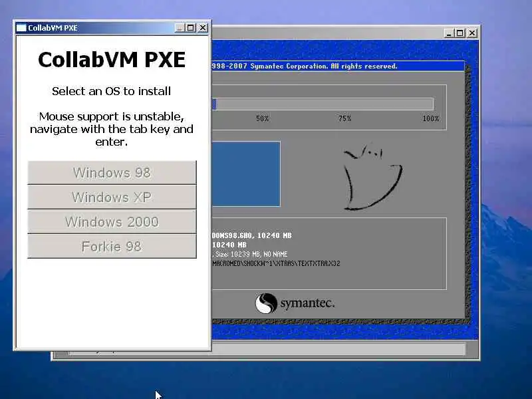
Task: Choose the Windows XP option
Action: pyautogui.click(x=112, y=197)
